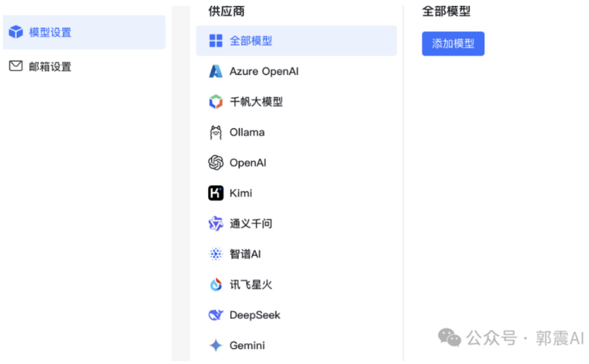
Task: Click the Gemini star logo
Action: pyautogui.click(x=216, y=345)
